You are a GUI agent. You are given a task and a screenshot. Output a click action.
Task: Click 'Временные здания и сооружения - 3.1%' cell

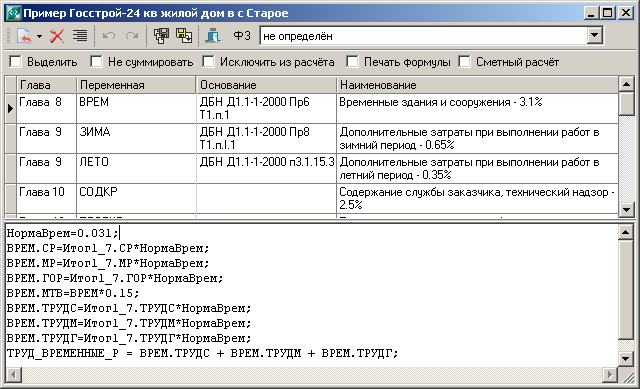pos(478,109)
